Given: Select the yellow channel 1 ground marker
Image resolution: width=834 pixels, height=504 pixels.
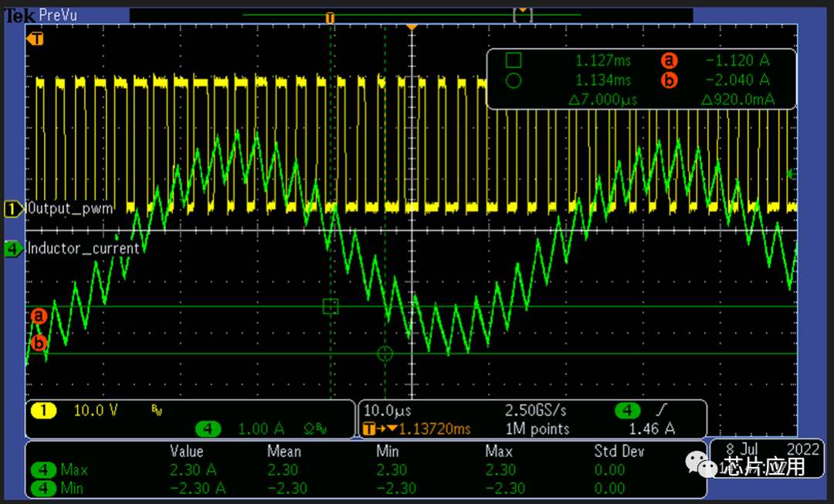Looking at the screenshot, I should pyautogui.click(x=13, y=208).
